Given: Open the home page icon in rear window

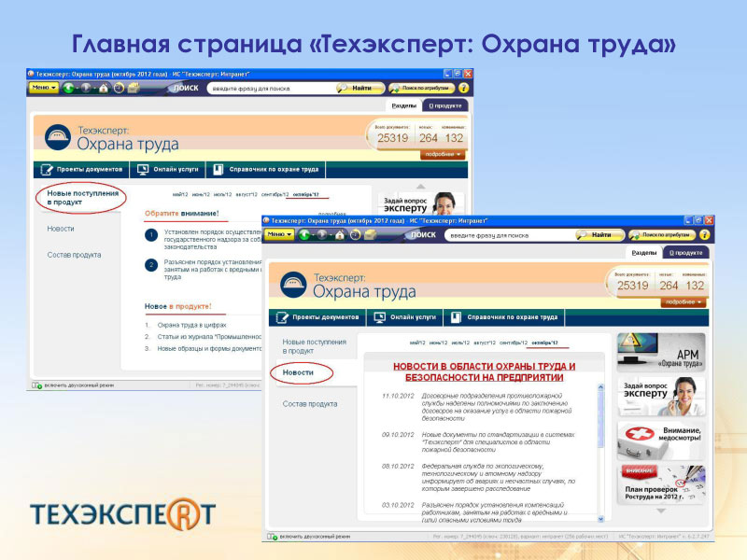Looking at the screenshot, I should pyautogui.click(x=104, y=88).
